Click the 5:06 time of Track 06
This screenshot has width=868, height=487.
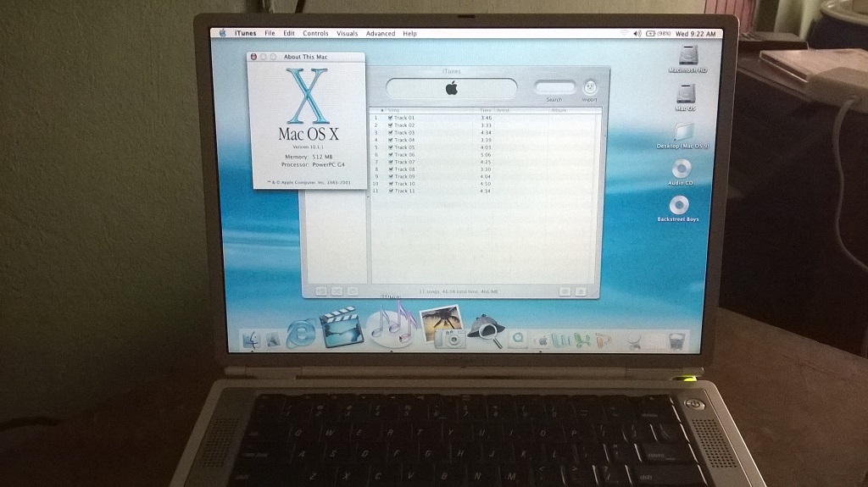(x=486, y=155)
